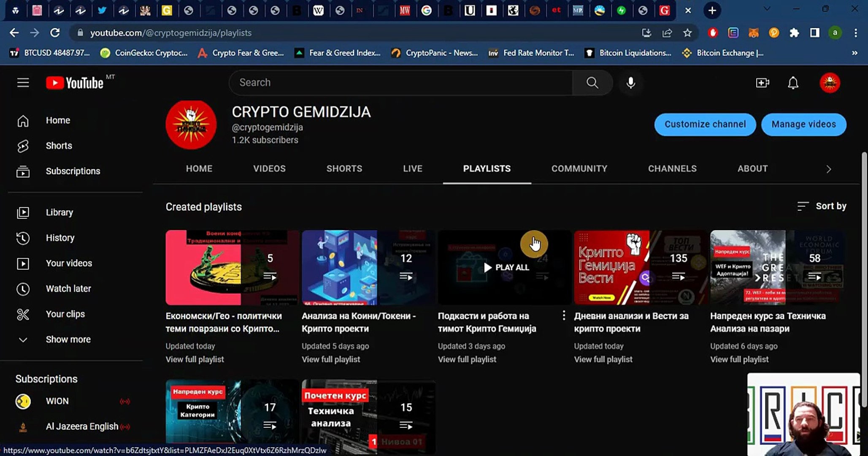Open browser extensions puzzle icon
The width and height of the screenshot is (868, 456).
tap(794, 33)
